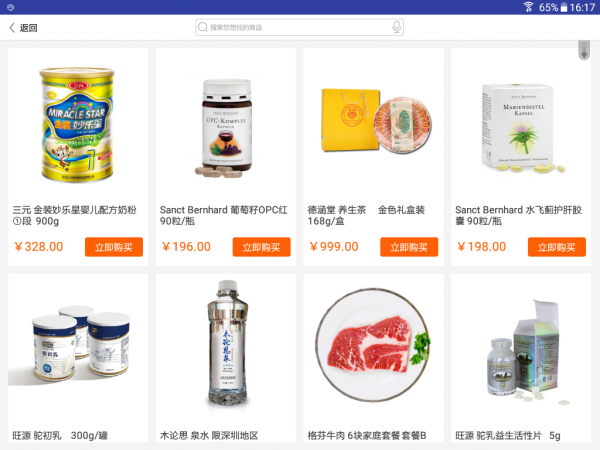Tap the magnifier search icon
The image size is (600, 450).
pos(203,27)
